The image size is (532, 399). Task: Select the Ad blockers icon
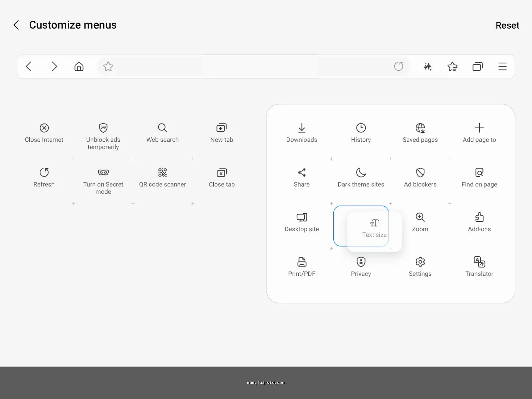(420, 173)
